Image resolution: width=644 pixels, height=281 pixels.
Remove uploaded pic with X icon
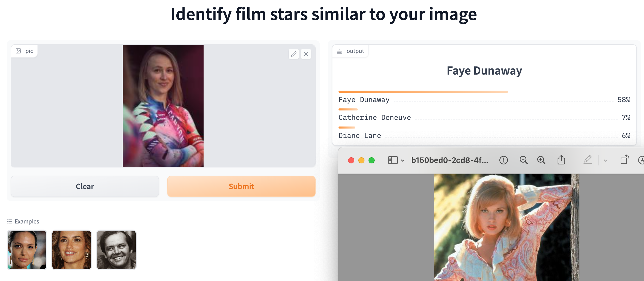click(306, 54)
